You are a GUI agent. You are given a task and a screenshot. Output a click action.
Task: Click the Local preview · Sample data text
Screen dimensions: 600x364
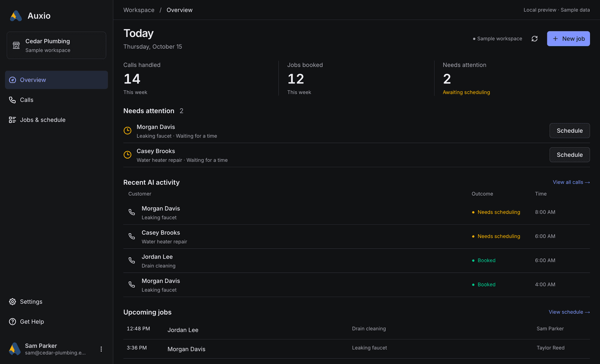point(556,10)
